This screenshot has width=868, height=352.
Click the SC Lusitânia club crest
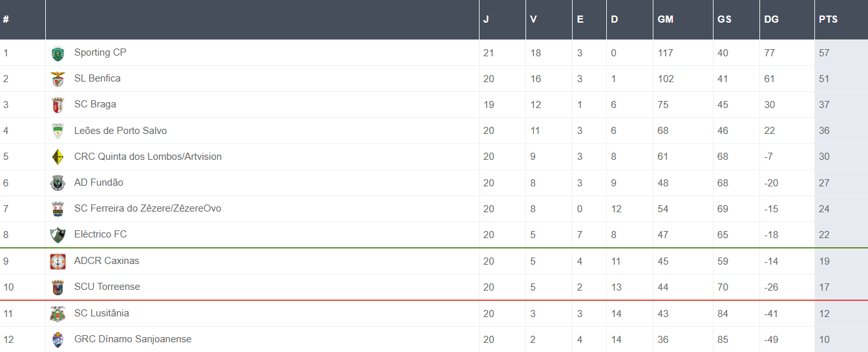coord(58,314)
